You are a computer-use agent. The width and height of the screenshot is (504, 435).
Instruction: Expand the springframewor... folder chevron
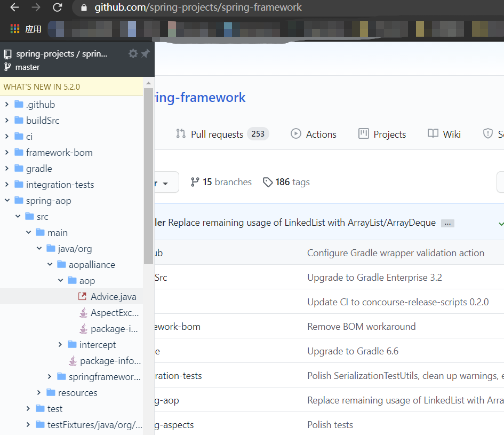[x=49, y=376]
